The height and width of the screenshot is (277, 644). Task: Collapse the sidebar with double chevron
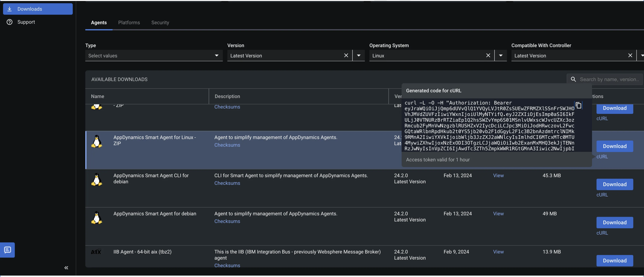66,268
